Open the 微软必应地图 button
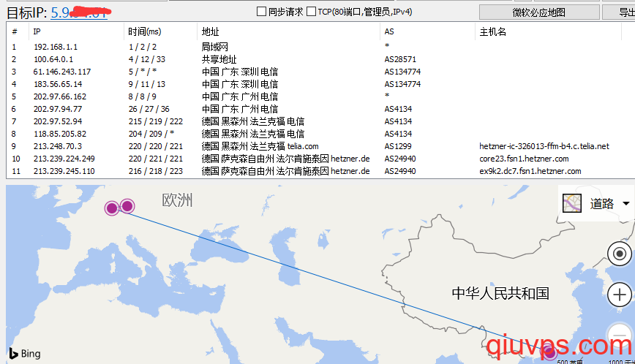The width and height of the screenshot is (635, 364). tap(539, 12)
